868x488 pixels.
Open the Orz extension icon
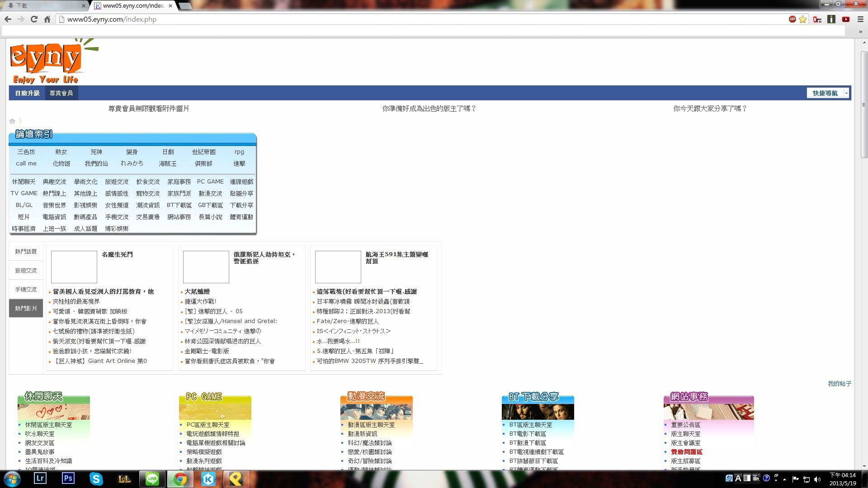click(x=817, y=19)
